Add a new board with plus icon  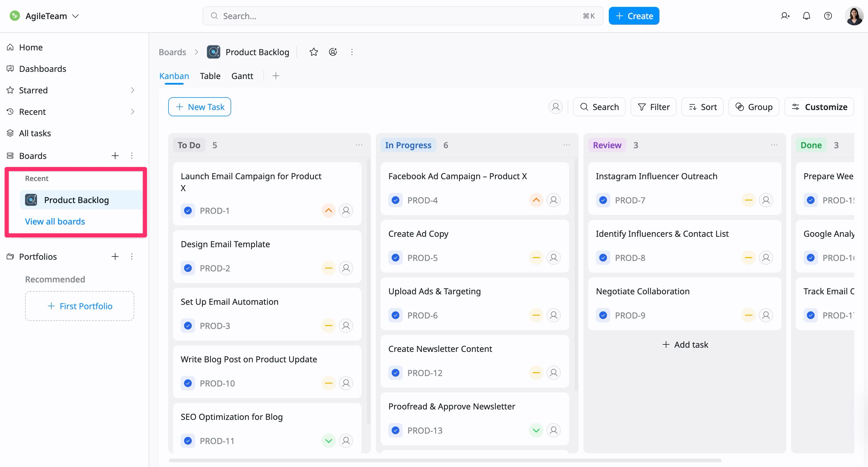(115, 156)
